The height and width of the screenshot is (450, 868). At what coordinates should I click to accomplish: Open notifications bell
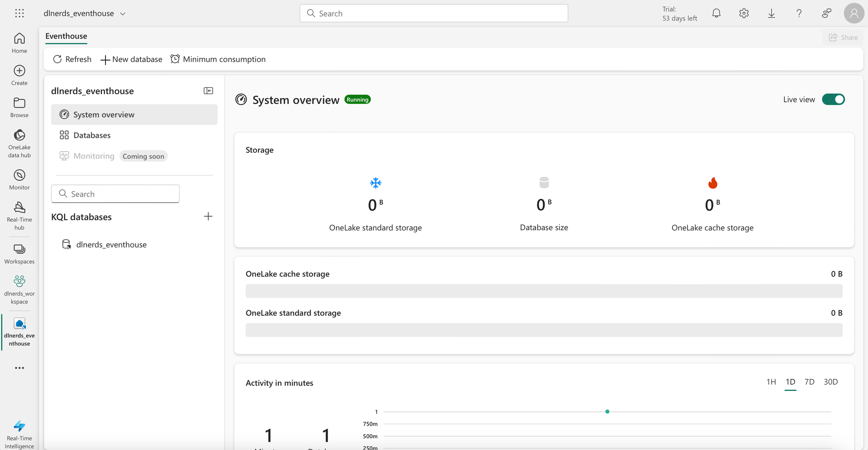[717, 13]
